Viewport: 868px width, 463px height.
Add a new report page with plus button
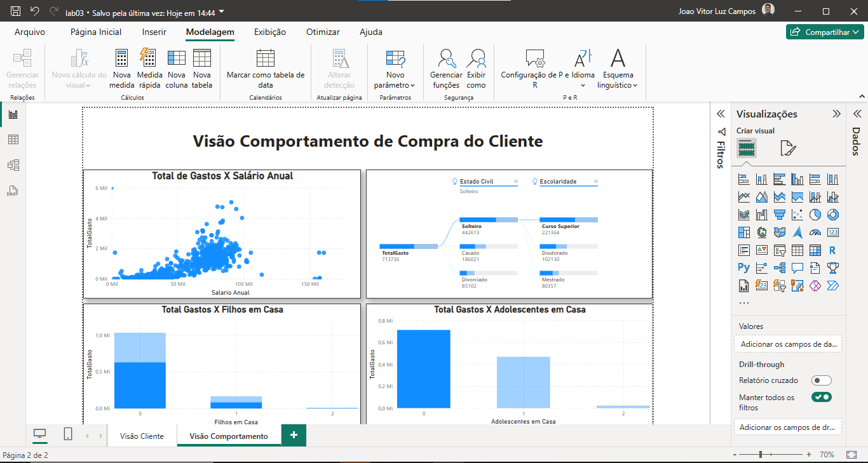coord(294,435)
